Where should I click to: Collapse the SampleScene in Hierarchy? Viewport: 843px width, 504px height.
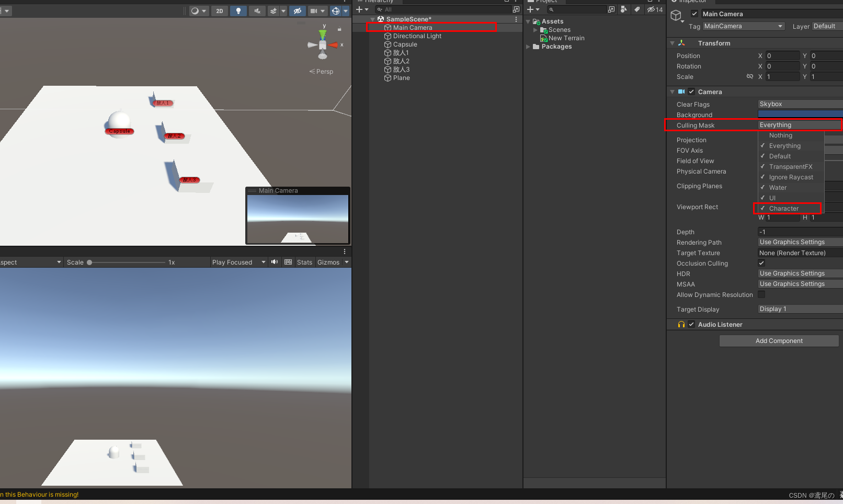(373, 19)
